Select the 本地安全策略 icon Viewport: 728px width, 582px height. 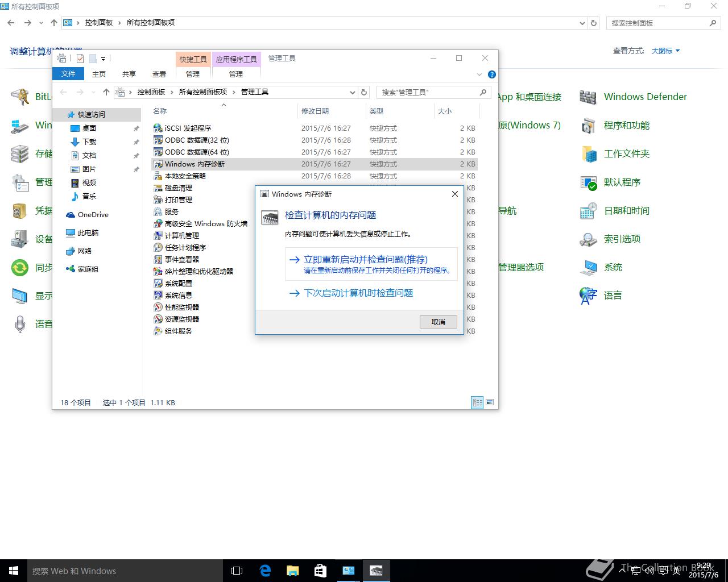pyautogui.click(x=158, y=176)
